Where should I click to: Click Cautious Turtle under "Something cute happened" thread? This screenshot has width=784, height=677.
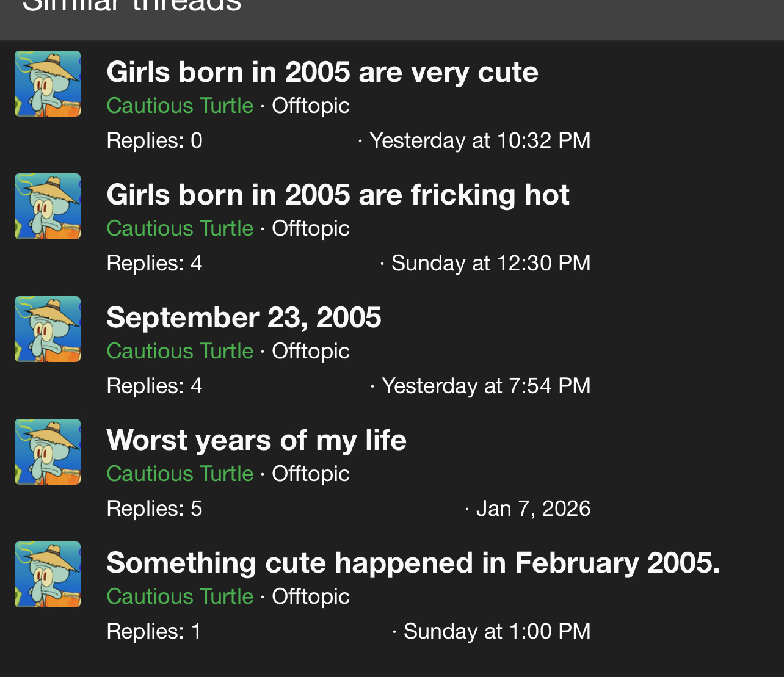coord(180,596)
